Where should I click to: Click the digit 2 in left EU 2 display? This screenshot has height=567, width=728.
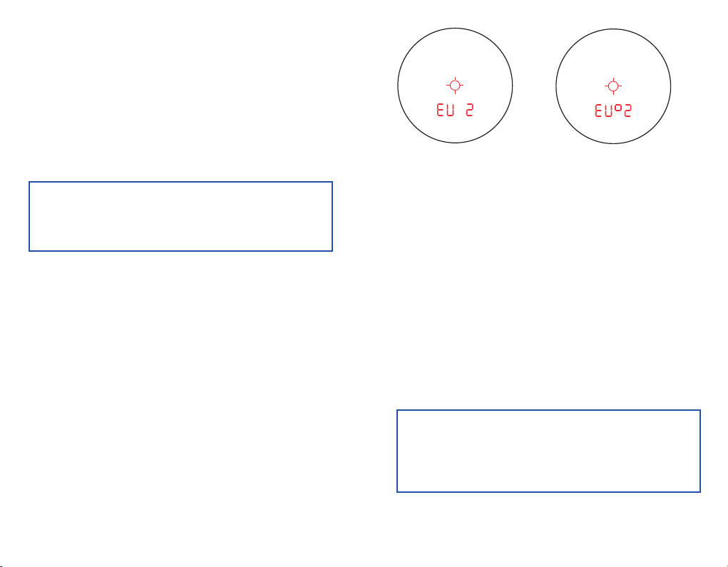[x=469, y=110]
